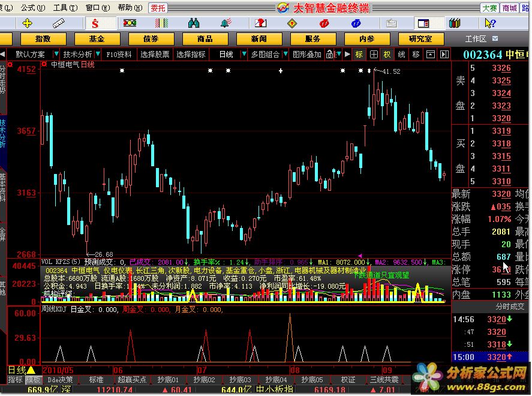Open the bookshelf library icon
Image resolution: width=532 pixels, height=396 pixels.
pyautogui.click(x=455, y=23)
